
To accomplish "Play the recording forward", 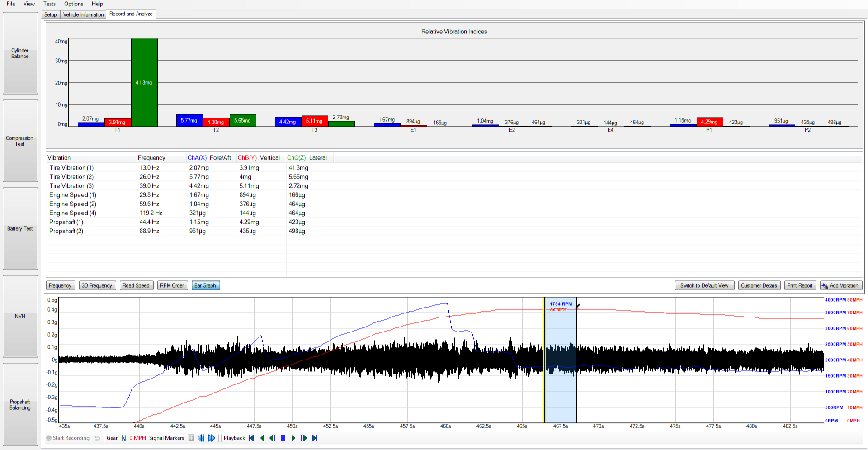I will point(293,438).
